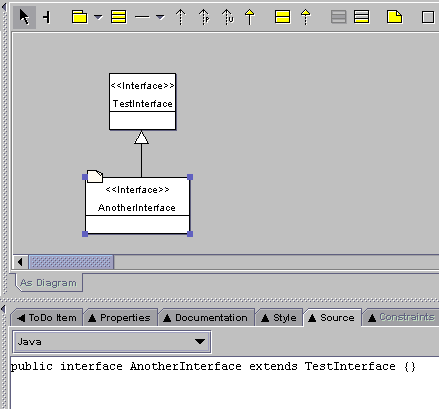Collapse editor pane using top-left arrow
This screenshot has height=409, width=439.
(x=4, y=6)
